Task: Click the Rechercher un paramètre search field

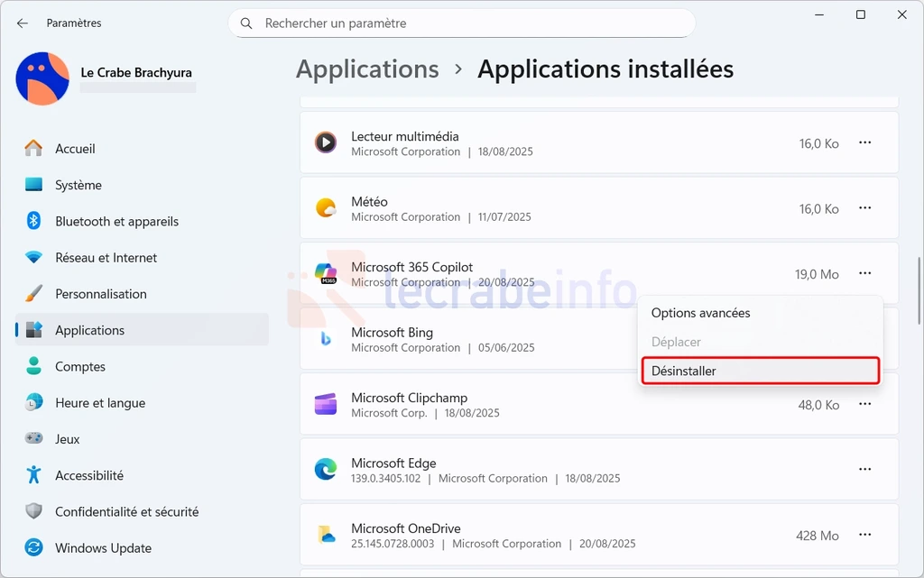Action: (x=462, y=23)
